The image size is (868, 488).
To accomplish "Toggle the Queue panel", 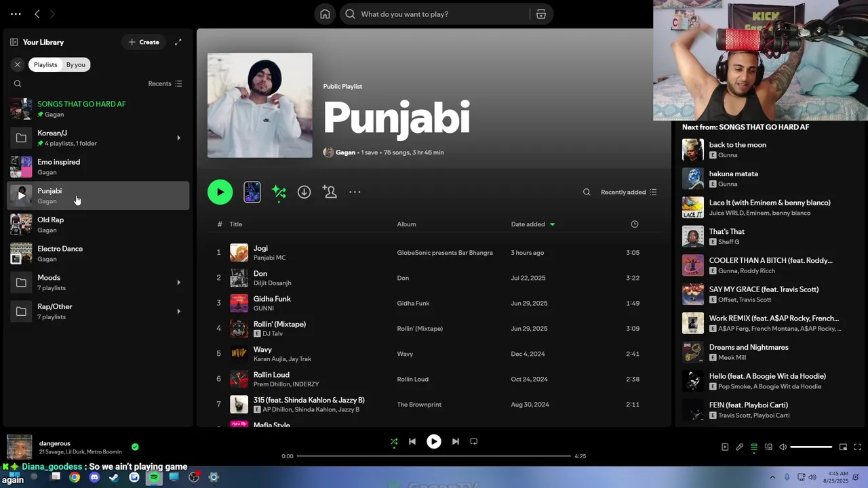I will (754, 447).
